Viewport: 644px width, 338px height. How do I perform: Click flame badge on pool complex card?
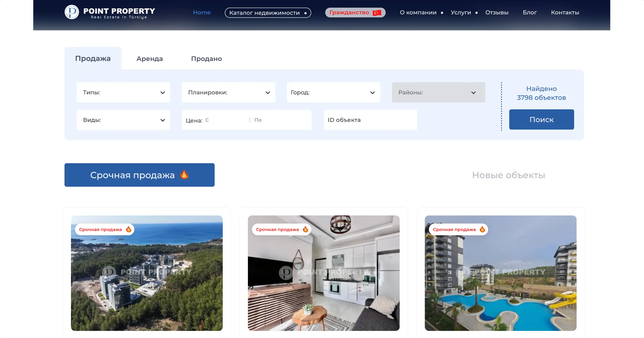[482, 229]
